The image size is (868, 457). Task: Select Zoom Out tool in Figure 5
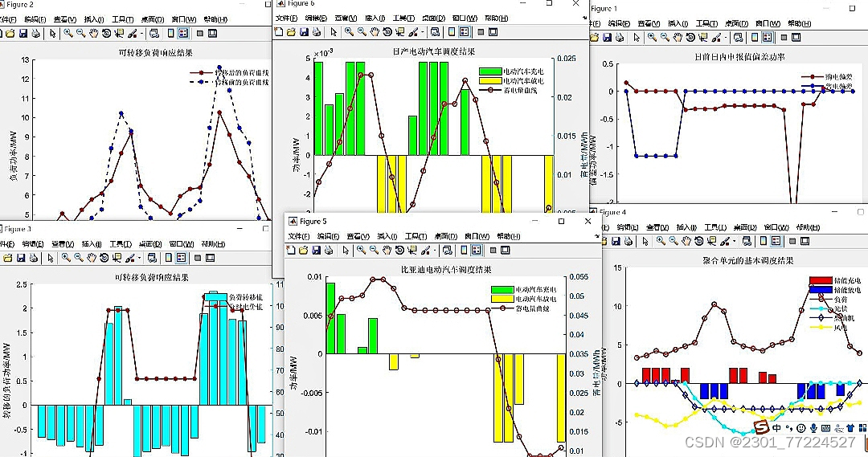click(x=374, y=250)
